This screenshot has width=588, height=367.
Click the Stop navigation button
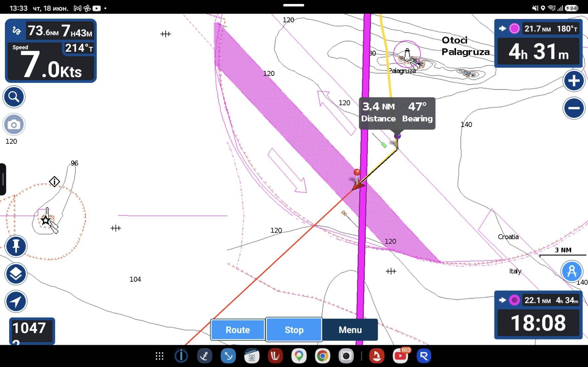tap(294, 330)
